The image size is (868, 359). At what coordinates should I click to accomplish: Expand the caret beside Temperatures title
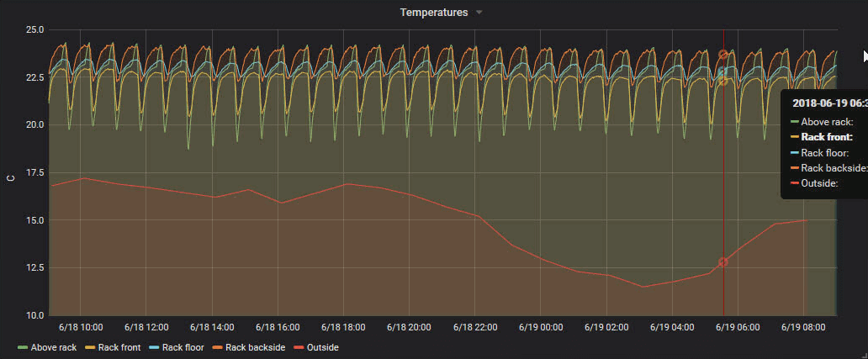click(x=479, y=13)
